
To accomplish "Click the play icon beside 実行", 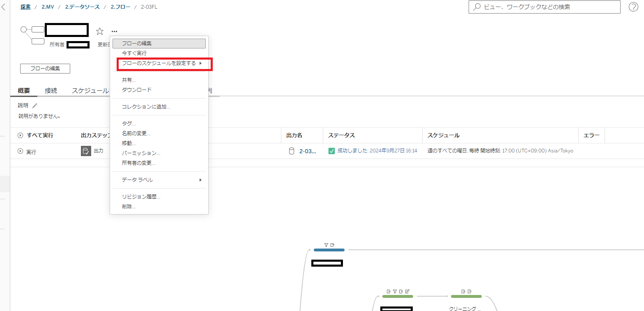I will pyautogui.click(x=21, y=151).
